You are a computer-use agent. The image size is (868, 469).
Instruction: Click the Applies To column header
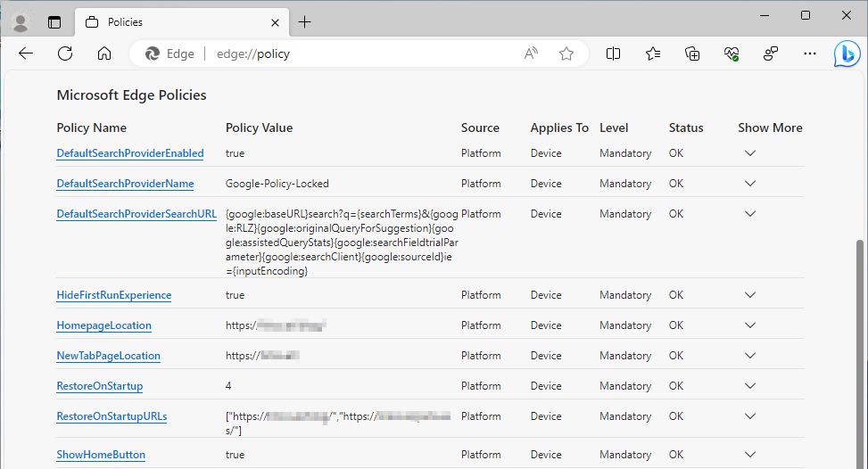coord(559,128)
